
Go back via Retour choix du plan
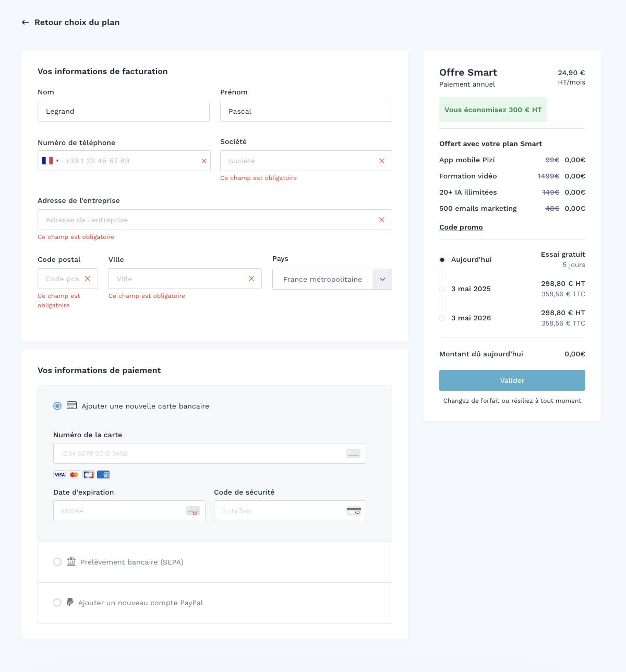77,22
